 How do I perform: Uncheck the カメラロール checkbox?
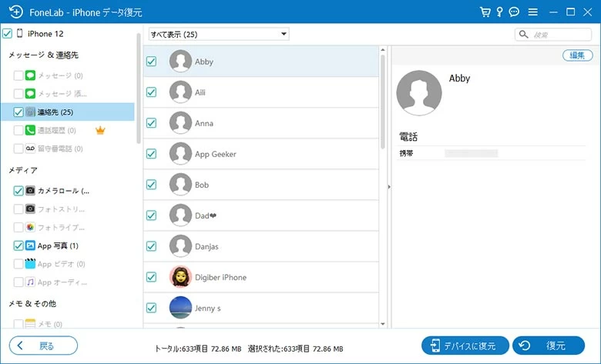click(x=18, y=191)
